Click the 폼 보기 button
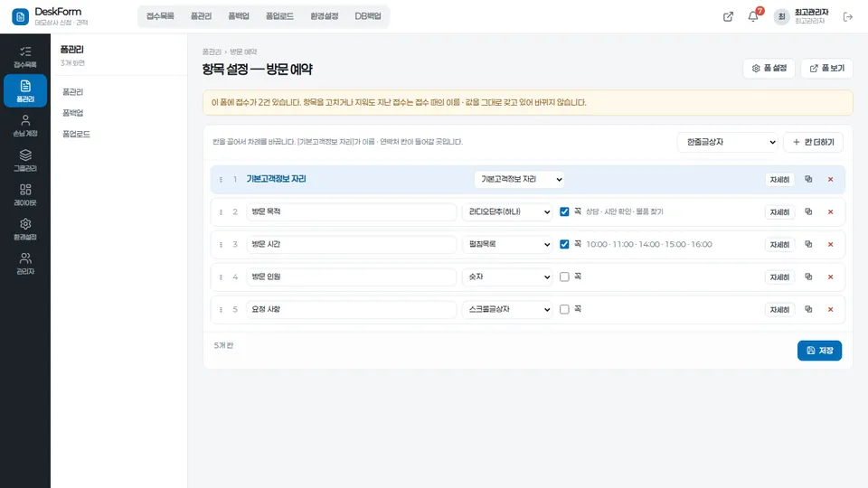The image size is (868, 488). (827, 68)
